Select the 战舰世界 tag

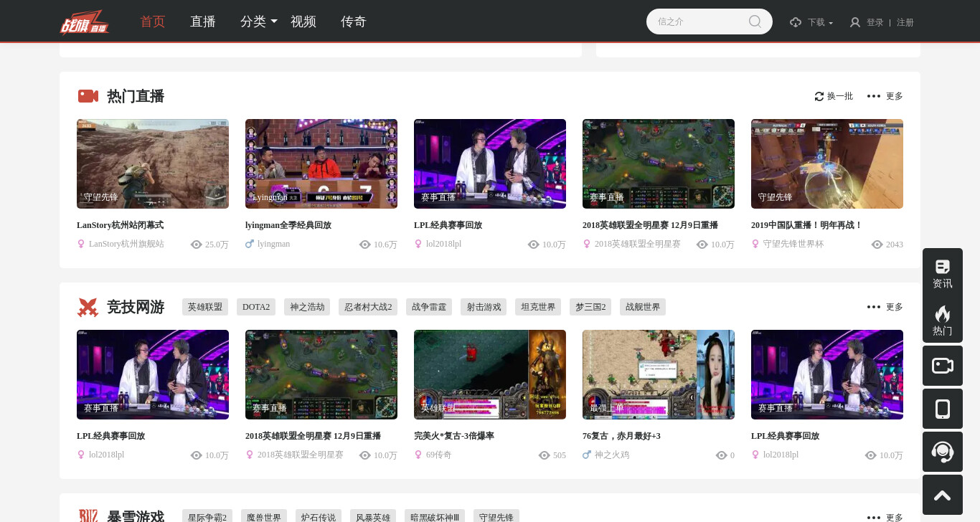tap(643, 307)
